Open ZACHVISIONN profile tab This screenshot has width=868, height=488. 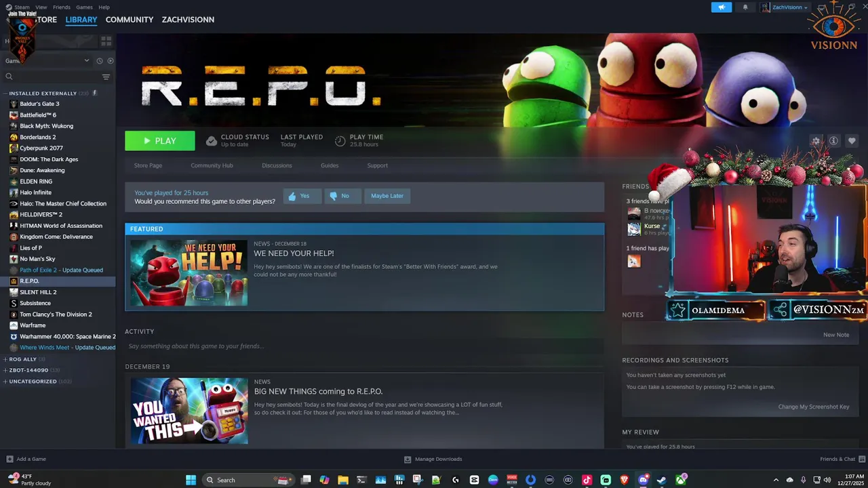pyautogui.click(x=188, y=20)
